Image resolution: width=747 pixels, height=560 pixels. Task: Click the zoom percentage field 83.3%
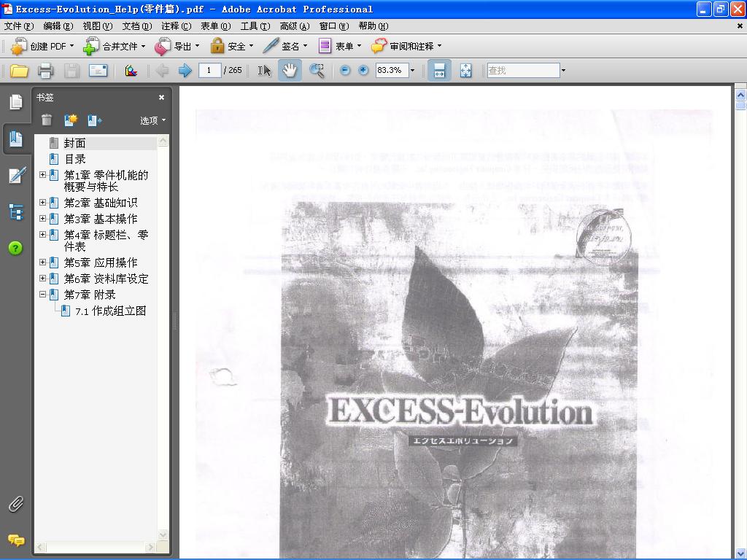[392, 71]
